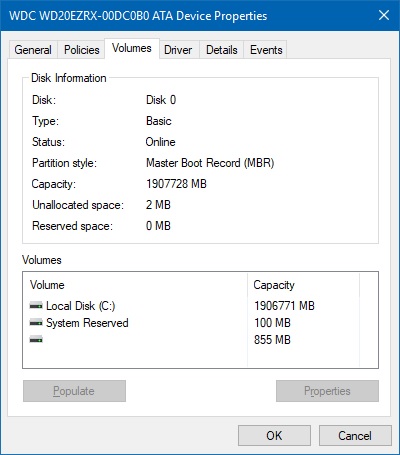The image size is (400, 455).
Task: Click the 1907728 MB capacity value
Action: [176, 184]
